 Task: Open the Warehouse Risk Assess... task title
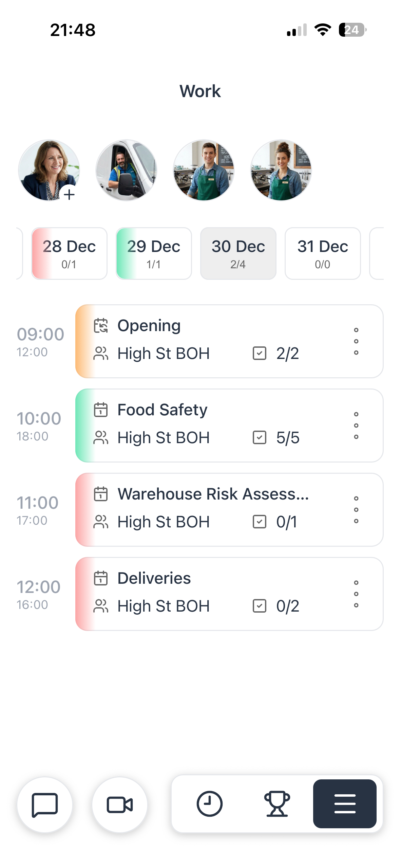tap(213, 494)
